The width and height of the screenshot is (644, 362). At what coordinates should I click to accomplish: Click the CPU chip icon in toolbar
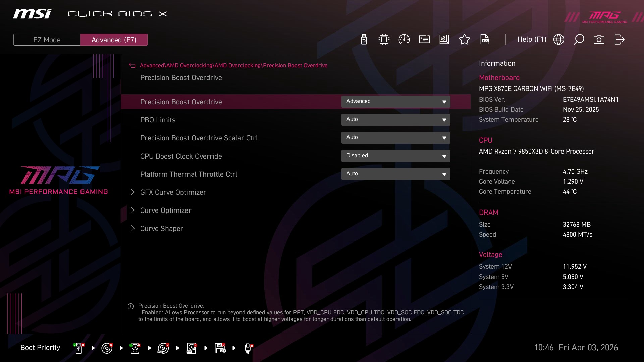384,40
